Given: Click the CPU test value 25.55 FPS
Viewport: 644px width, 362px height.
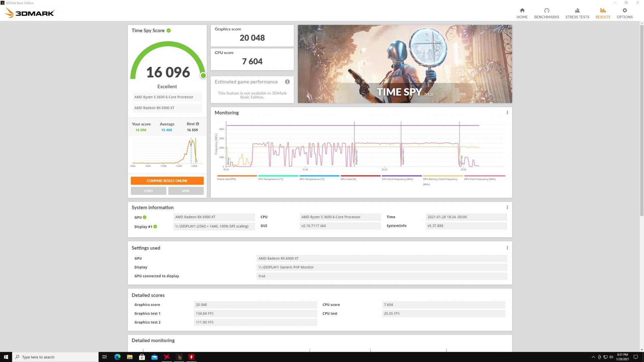Looking at the screenshot, I should coord(443,313).
